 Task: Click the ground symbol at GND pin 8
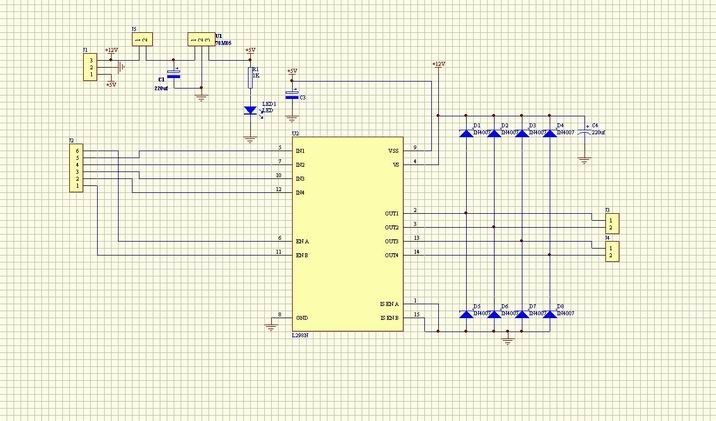(x=268, y=323)
